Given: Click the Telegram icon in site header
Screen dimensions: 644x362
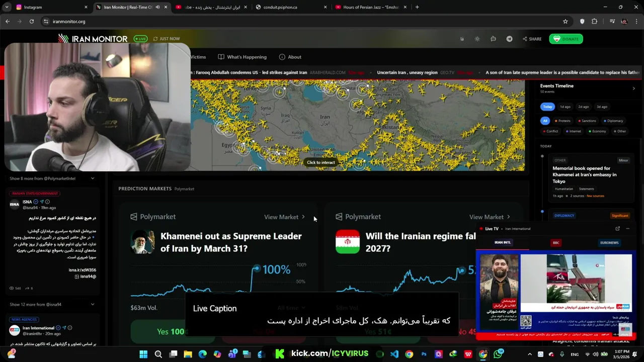Looking at the screenshot, I should tap(509, 39).
